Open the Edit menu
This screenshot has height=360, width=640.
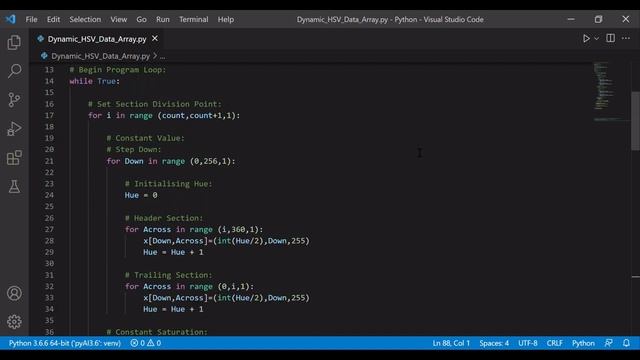(x=53, y=19)
